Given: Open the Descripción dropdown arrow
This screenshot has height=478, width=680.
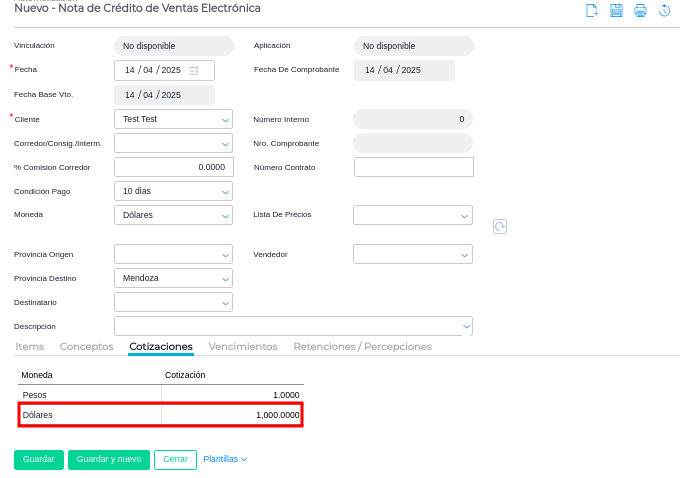Looking at the screenshot, I should tap(465, 327).
